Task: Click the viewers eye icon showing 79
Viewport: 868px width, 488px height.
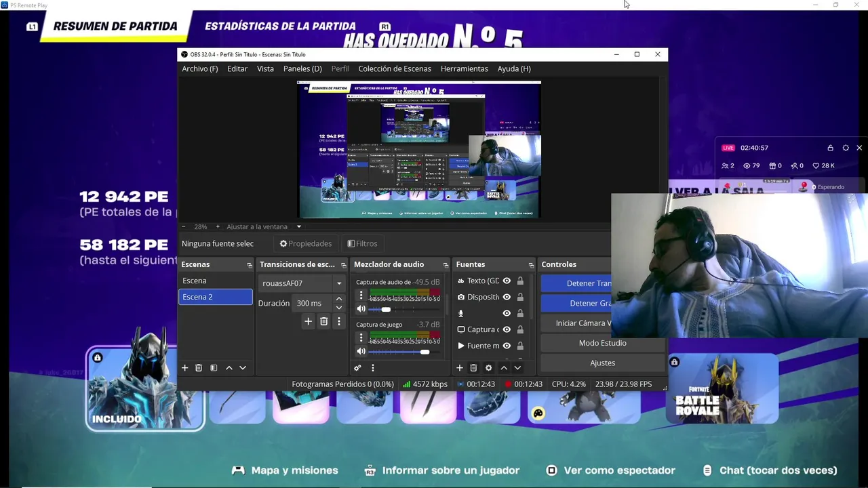Action: [747, 165]
